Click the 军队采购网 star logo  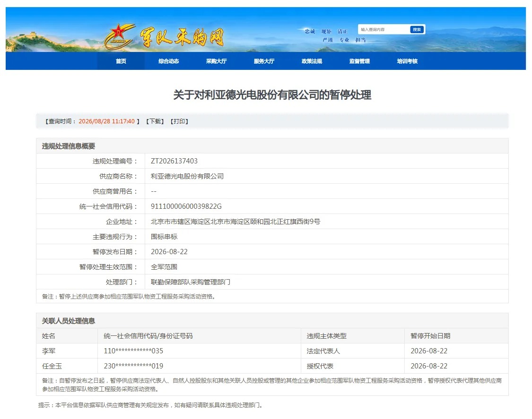tap(120, 37)
